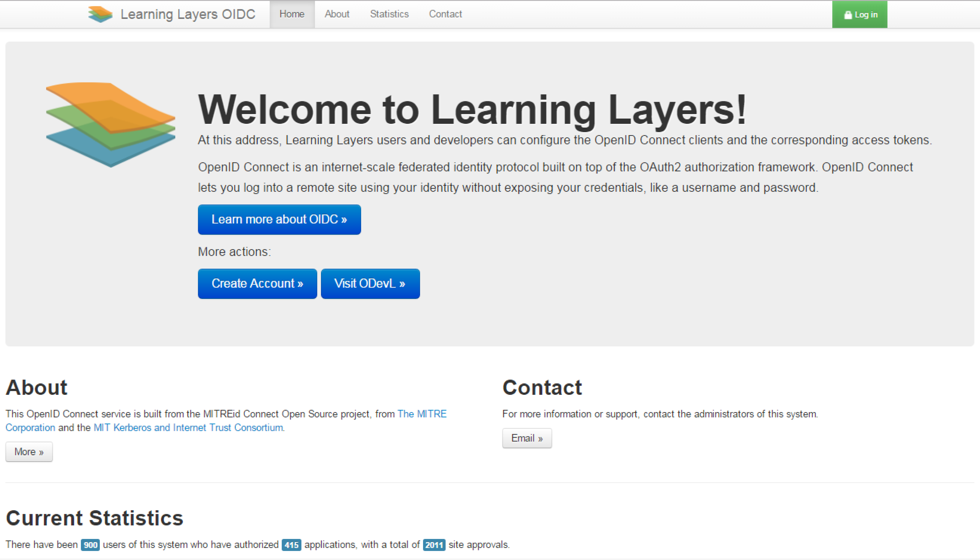Open MIT Kerberos and Internet Trust Consortium link

(x=189, y=428)
